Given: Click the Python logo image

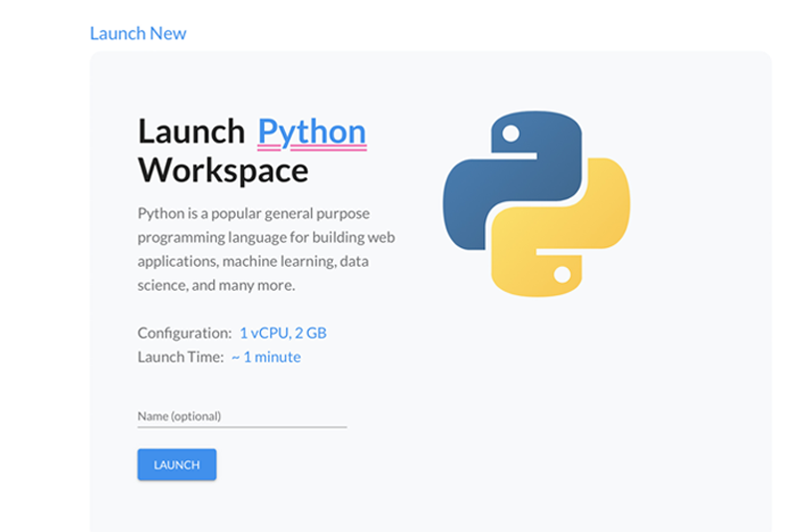Looking at the screenshot, I should 536,203.
